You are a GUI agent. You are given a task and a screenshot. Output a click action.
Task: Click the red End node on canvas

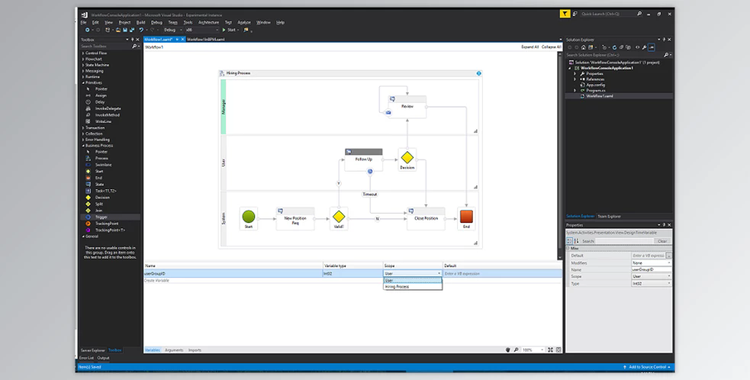coord(466,217)
